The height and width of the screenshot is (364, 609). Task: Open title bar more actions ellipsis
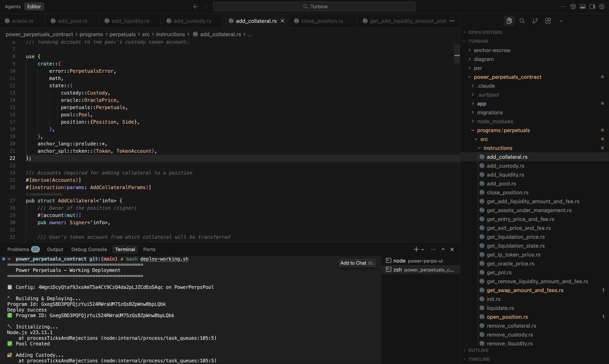click(563, 7)
